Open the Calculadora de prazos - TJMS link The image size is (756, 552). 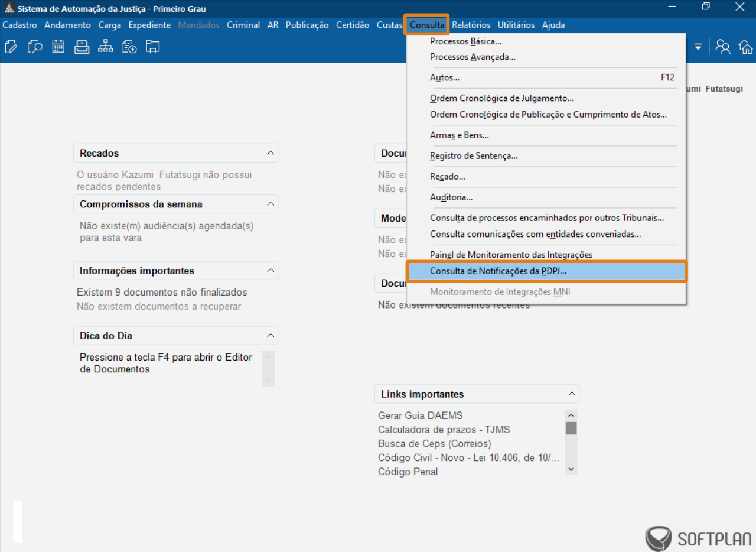444,430
